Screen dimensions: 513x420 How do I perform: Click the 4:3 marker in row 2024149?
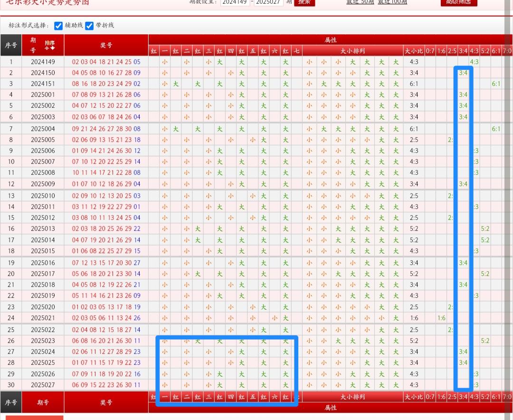pyautogui.click(x=474, y=62)
